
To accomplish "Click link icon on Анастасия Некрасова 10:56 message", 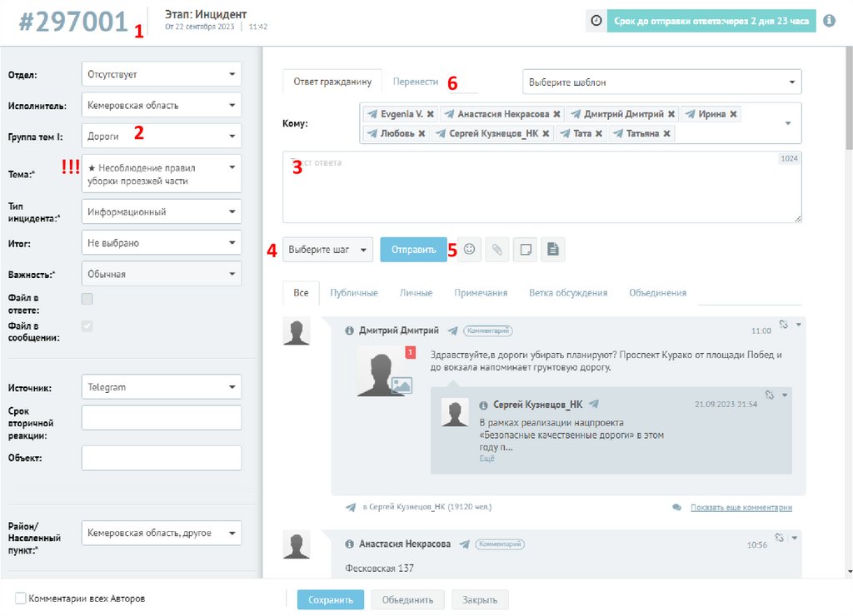I will 779,539.
